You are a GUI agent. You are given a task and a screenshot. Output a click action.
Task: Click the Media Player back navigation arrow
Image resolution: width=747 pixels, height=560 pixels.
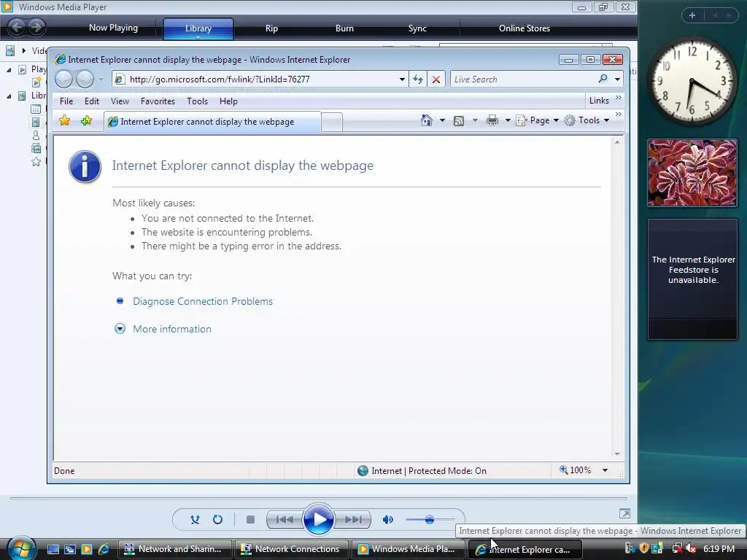coord(16,27)
